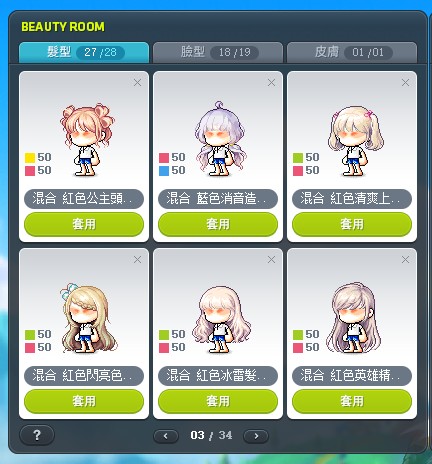Switch to the 皮膚 tab
432x464 pixels.
pos(352,52)
